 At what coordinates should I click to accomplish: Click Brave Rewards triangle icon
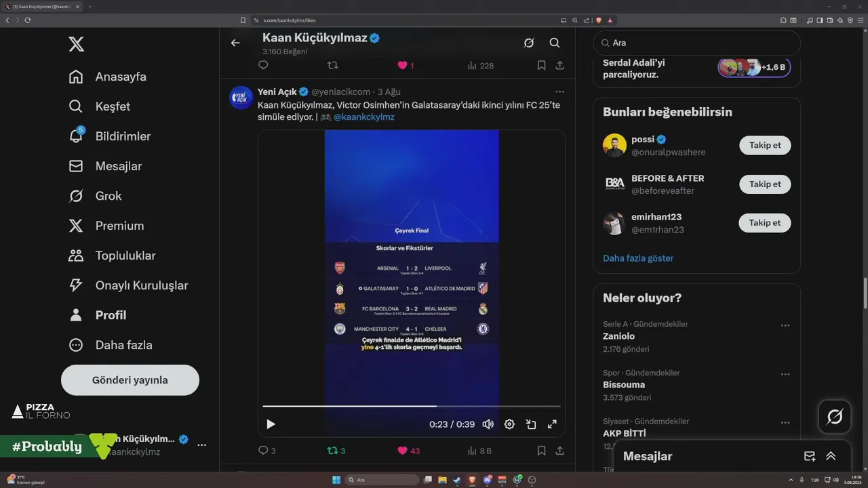610,20
